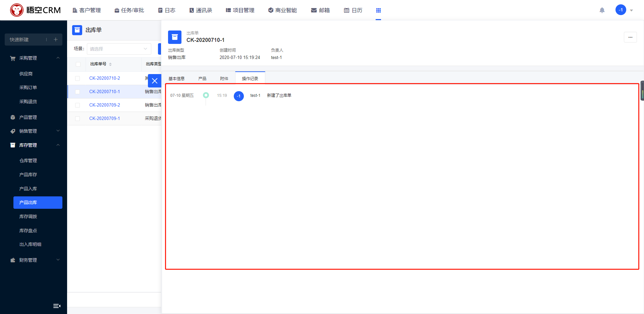Click the test-1 avatar in operation record
This screenshot has width=644, height=314.
click(x=239, y=96)
